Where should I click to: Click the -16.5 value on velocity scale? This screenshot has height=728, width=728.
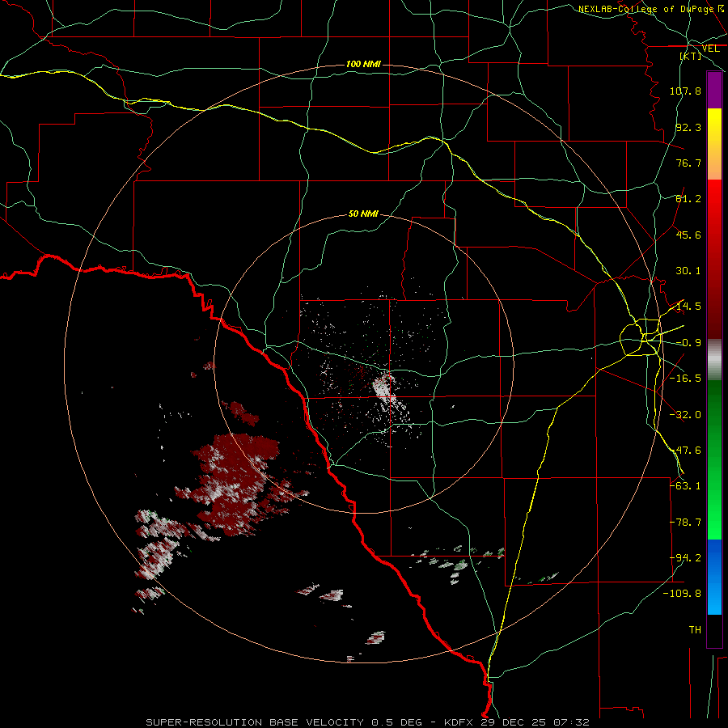tap(685, 379)
